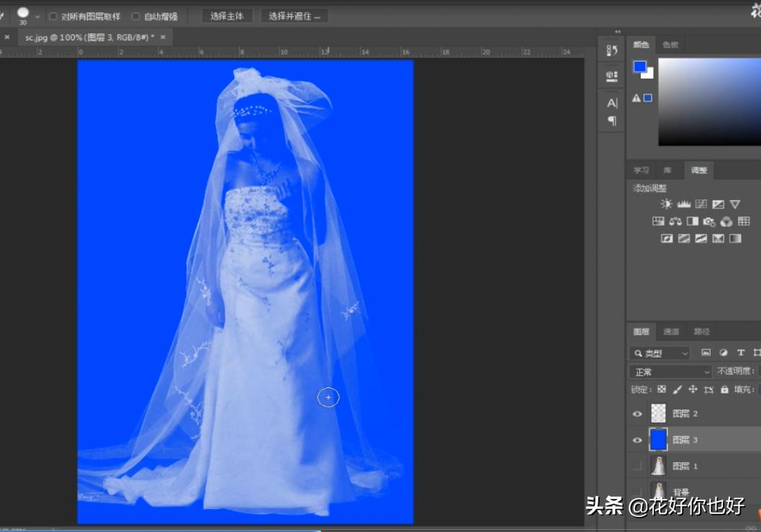Add a Levels adjustment (histogram icon)
Viewport: 761px width, 532px height.
683,204
